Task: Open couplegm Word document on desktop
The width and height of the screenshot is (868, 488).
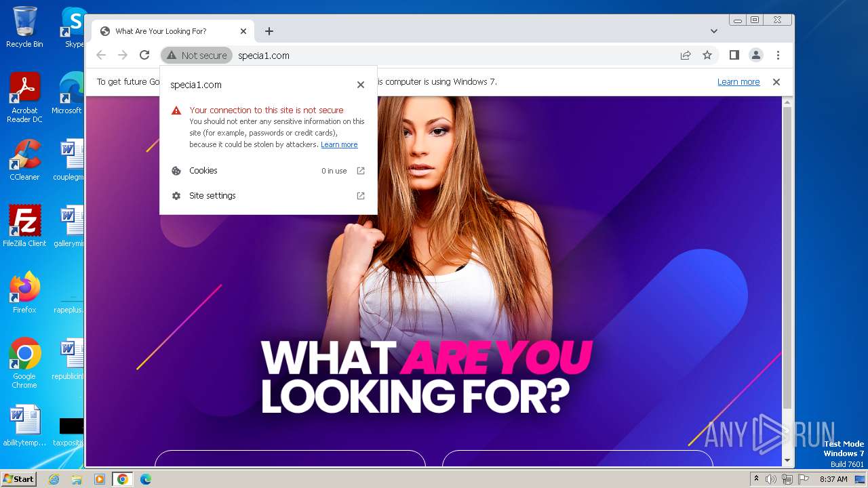Action: (x=70, y=160)
